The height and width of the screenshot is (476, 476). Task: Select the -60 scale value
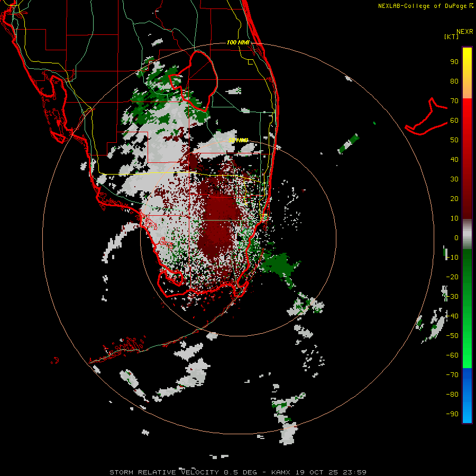(x=452, y=355)
